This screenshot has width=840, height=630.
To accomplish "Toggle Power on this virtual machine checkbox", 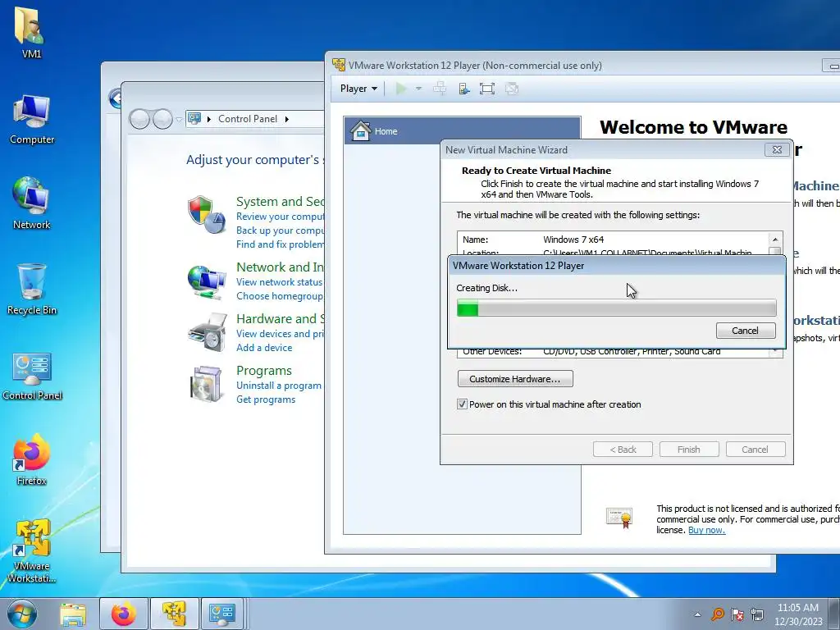I will coord(462,404).
